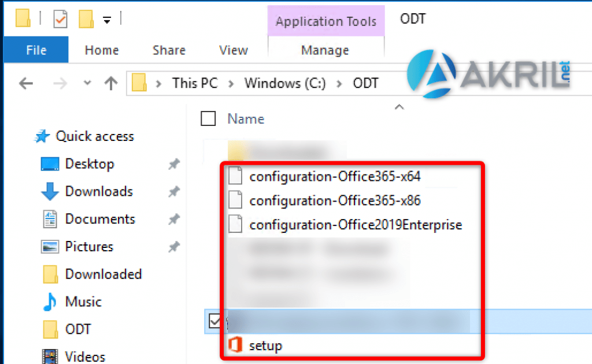The width and height of the screenshot is (592, 364).
Task: Switch to the View ribbon tab
Action: [x=234, y=50]
